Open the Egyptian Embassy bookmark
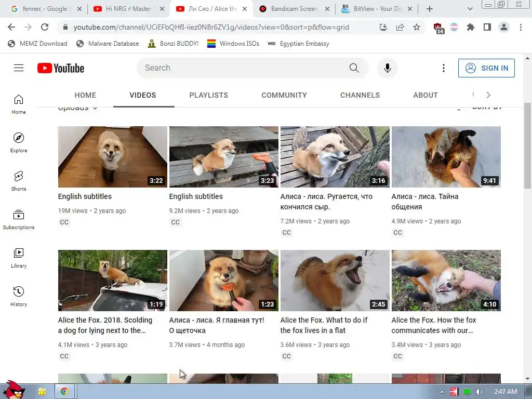 click(299, 44)
